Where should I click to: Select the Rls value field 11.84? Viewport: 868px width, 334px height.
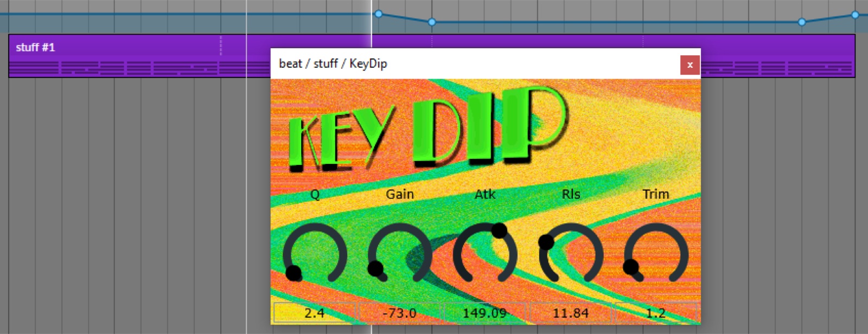[571, 313]
